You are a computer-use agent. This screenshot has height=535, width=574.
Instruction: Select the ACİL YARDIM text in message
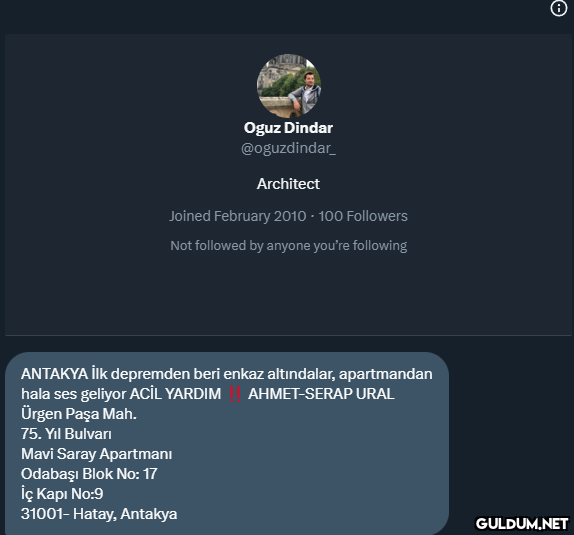[x=175, y=394]
